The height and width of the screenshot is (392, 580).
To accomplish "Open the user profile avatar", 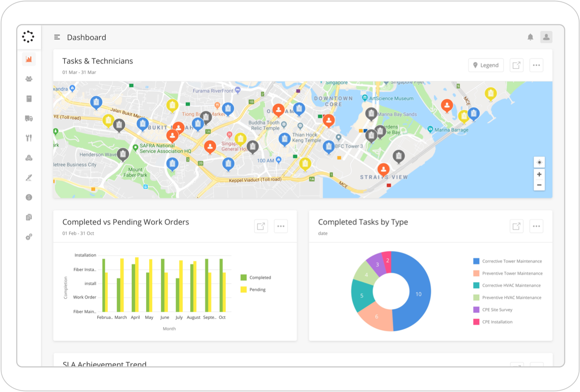I will (x=546, y=37).
